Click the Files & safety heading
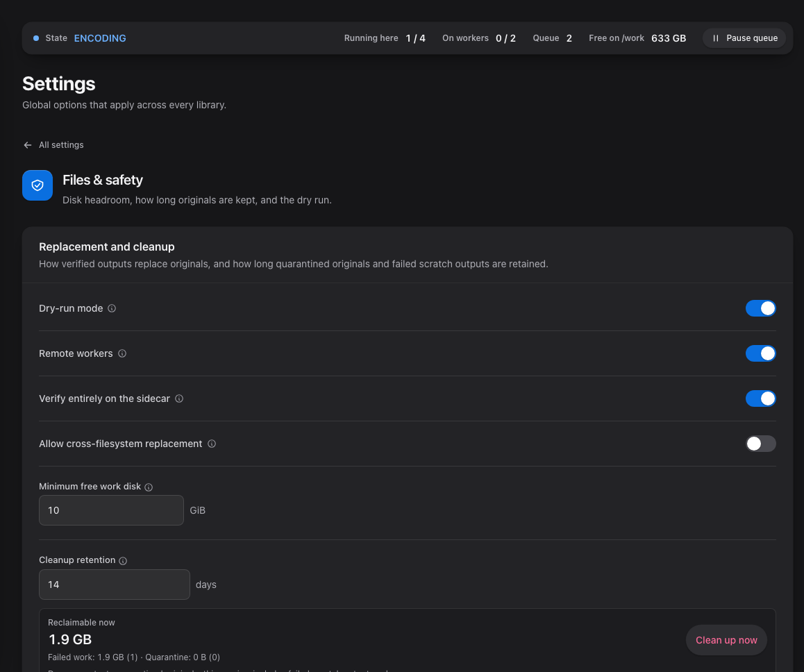 pyautogui.click(x=103, y=180)
